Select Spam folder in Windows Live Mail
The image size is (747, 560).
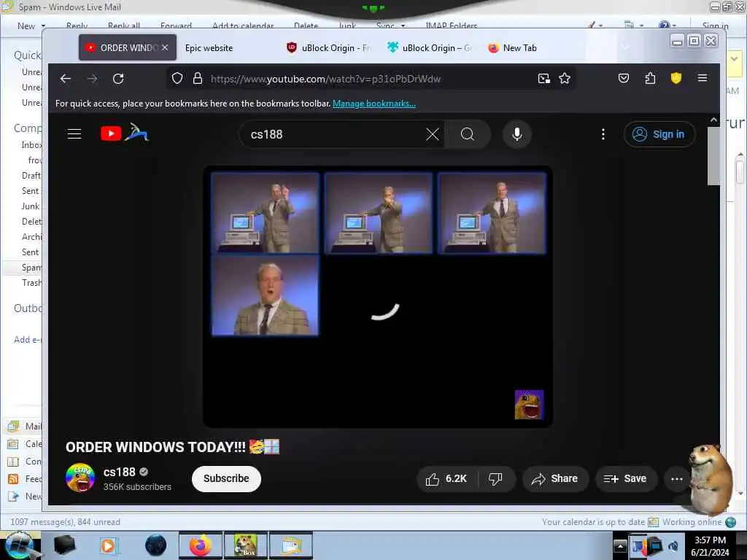point(31,267)
